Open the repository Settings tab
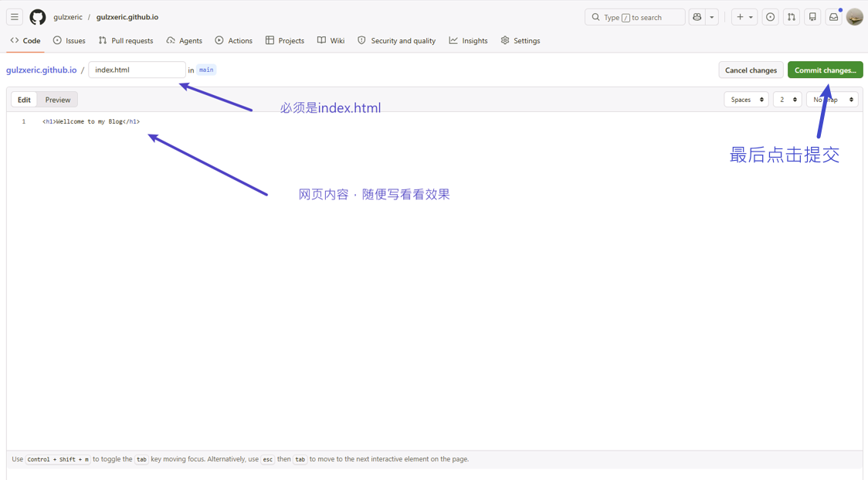 point(520,40)
